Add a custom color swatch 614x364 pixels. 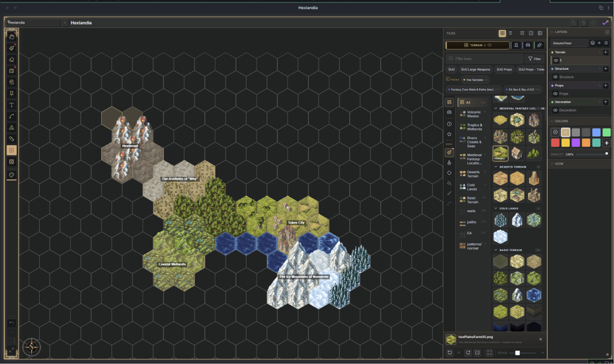pyautogui.click(x=607, y=143)
